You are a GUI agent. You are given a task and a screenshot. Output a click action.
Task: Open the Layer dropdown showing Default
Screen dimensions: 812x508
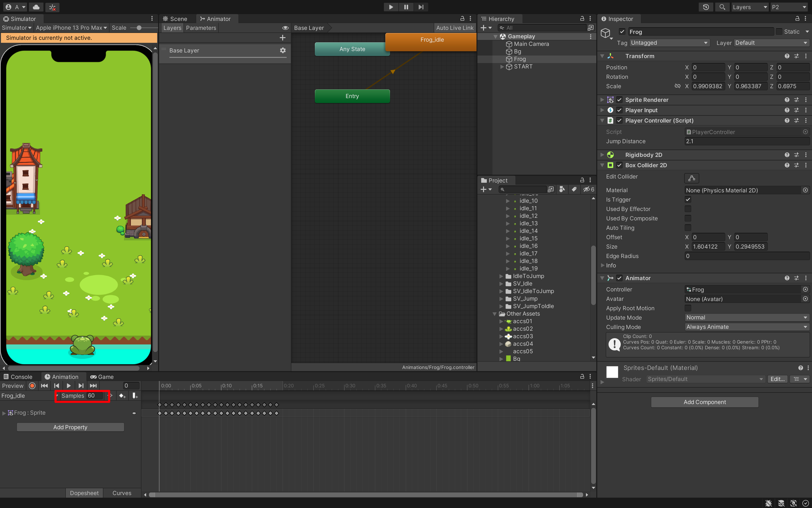pyautogui.click(x=771, y=43)
